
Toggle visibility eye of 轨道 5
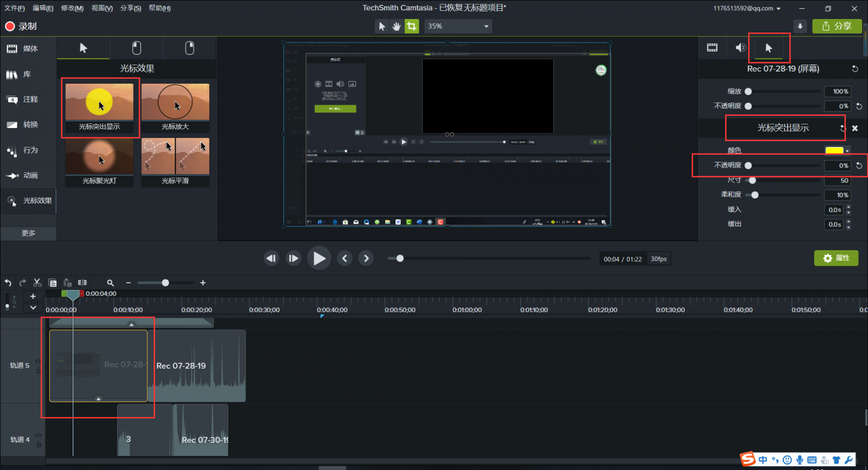(x=38, y=361)
